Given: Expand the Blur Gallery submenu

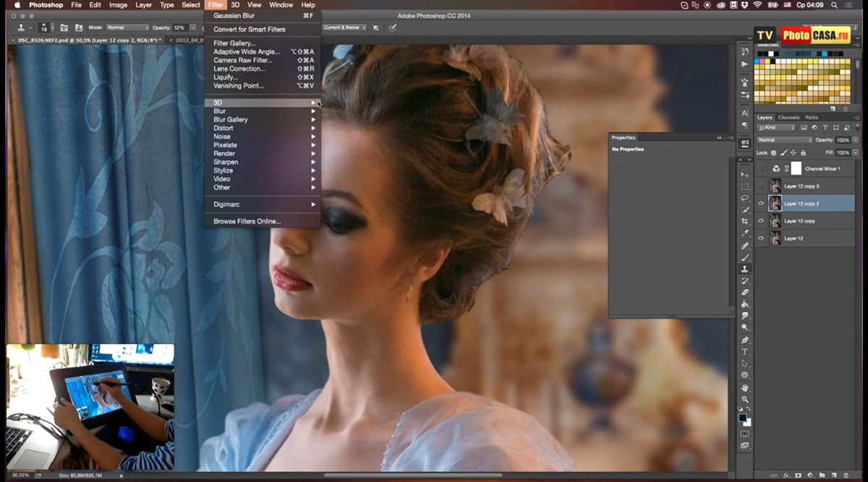Looking at the screenshot, I should click(x=263, y=120).
